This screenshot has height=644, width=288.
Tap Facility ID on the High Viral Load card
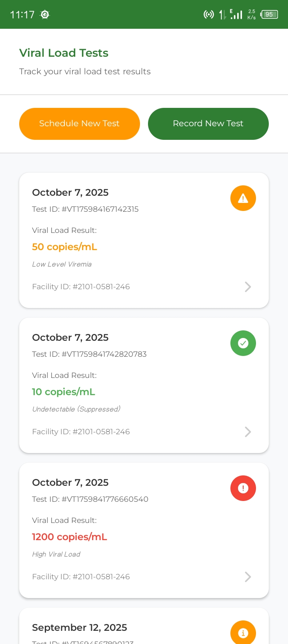click(x=81, y=577)
